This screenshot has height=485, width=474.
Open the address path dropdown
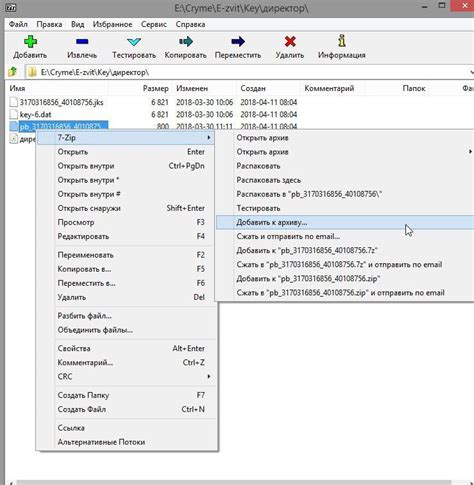471,72
